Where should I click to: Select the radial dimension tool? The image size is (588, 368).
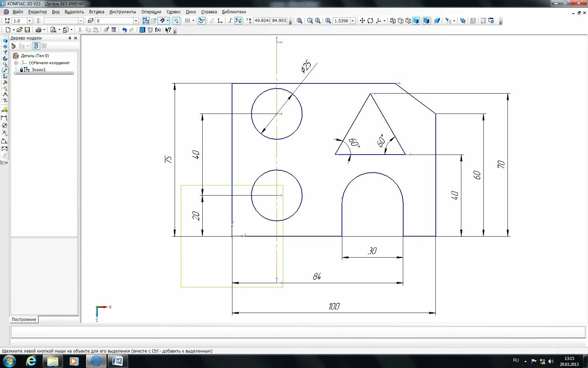click(5, 133)
